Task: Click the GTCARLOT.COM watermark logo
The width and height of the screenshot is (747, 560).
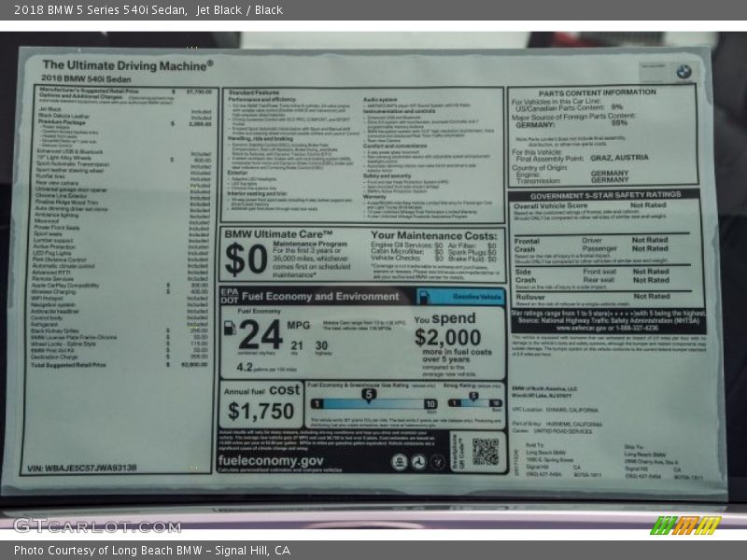Action: 96,525
